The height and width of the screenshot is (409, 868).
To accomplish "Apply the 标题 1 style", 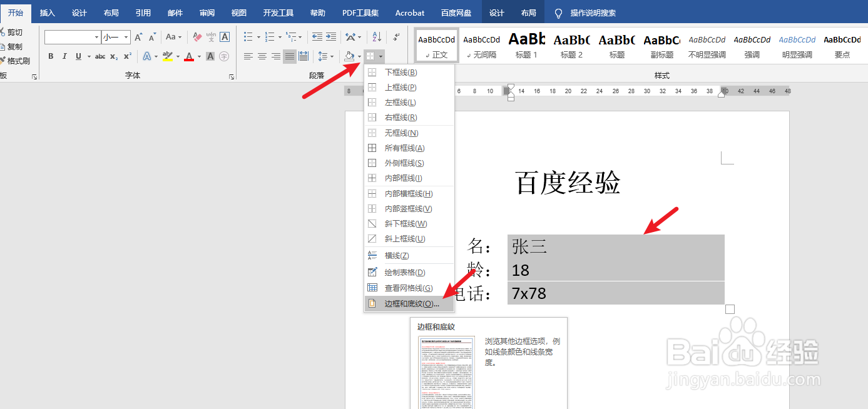I will (x=526, y=44).
